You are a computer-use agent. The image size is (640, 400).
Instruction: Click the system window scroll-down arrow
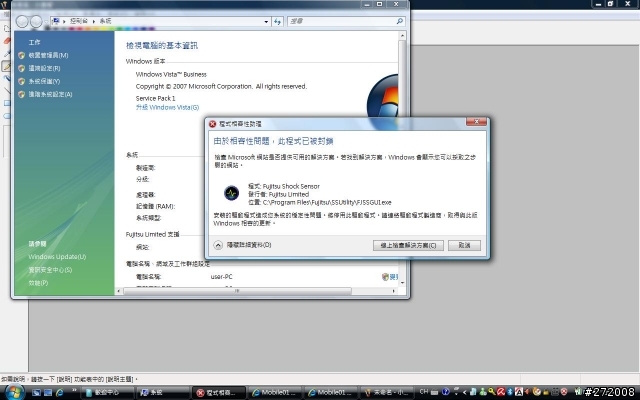[x=402, y=282]
